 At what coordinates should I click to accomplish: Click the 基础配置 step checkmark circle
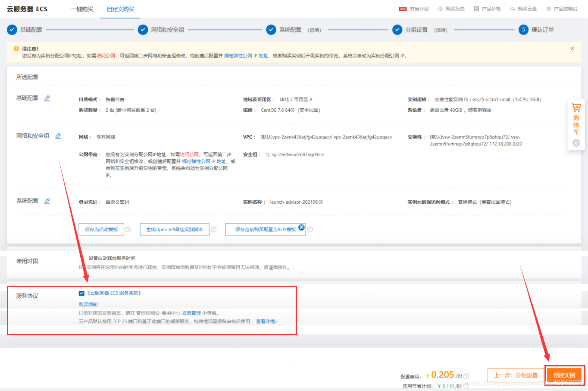pos(12,30)
